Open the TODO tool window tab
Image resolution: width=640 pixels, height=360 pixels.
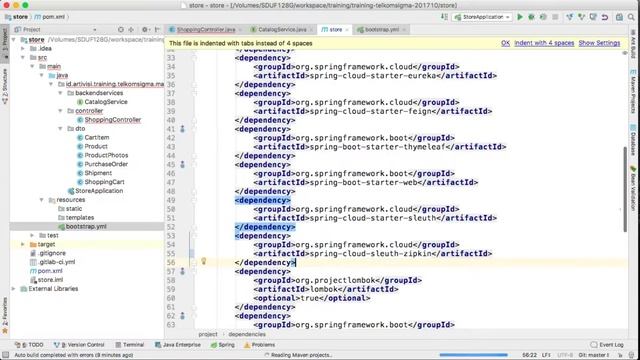tap(29, 345)
